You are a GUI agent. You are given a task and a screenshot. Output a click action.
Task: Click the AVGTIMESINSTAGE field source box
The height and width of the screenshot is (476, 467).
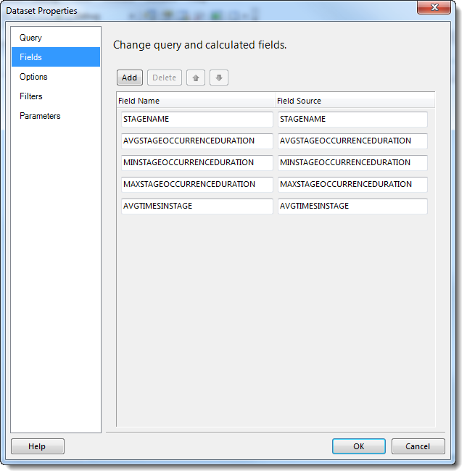[352, 206]
